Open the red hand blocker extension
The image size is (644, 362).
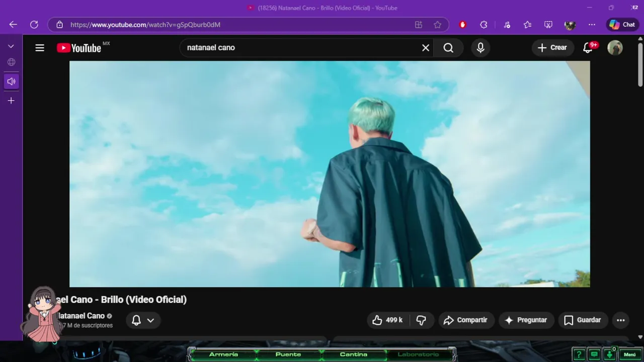[x=463, y=25]
